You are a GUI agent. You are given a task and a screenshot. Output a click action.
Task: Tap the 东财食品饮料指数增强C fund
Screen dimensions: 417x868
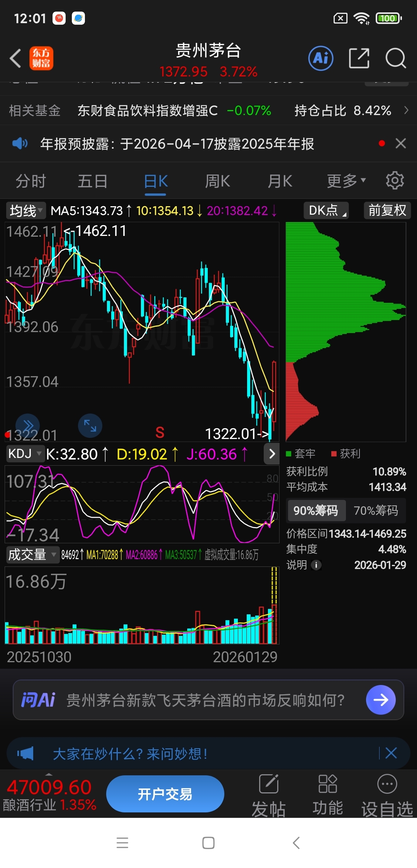(x=147, y=111)
